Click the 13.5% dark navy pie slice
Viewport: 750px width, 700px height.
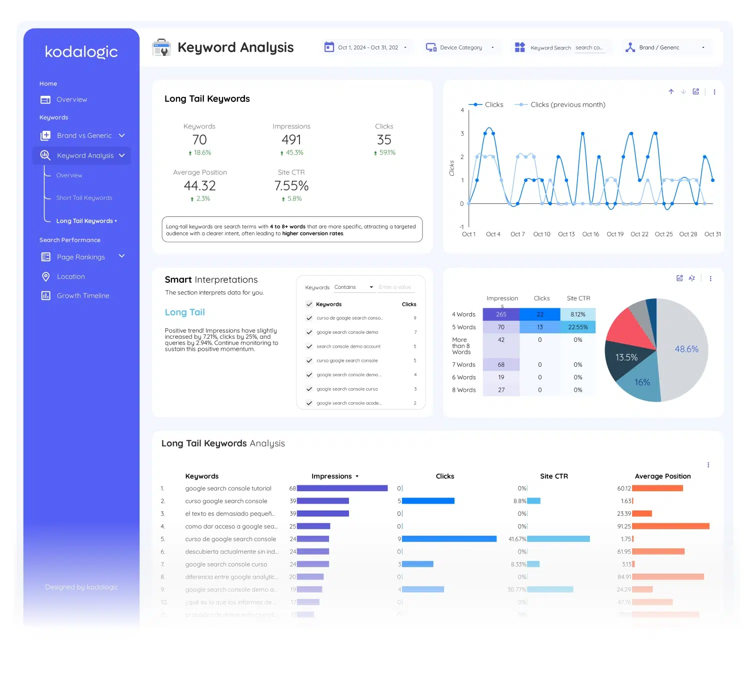click(626, 358)
